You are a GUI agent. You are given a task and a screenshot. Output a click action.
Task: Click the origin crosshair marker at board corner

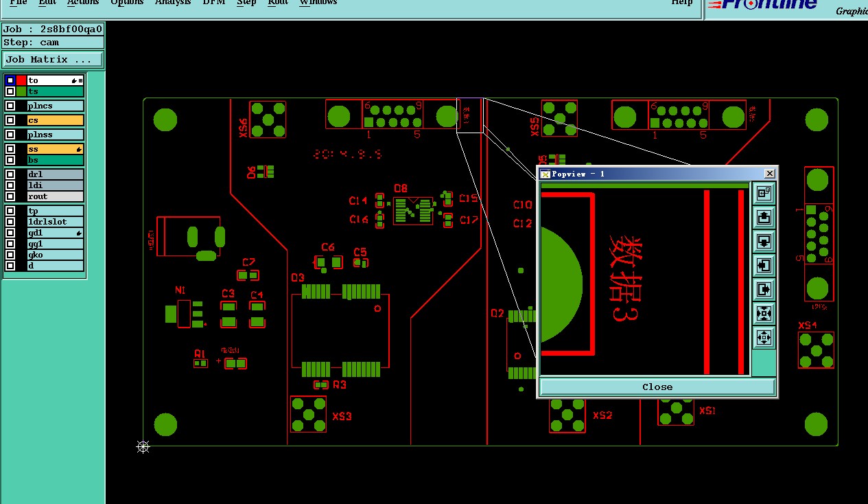pyautogui.click(x=143, y=447)
